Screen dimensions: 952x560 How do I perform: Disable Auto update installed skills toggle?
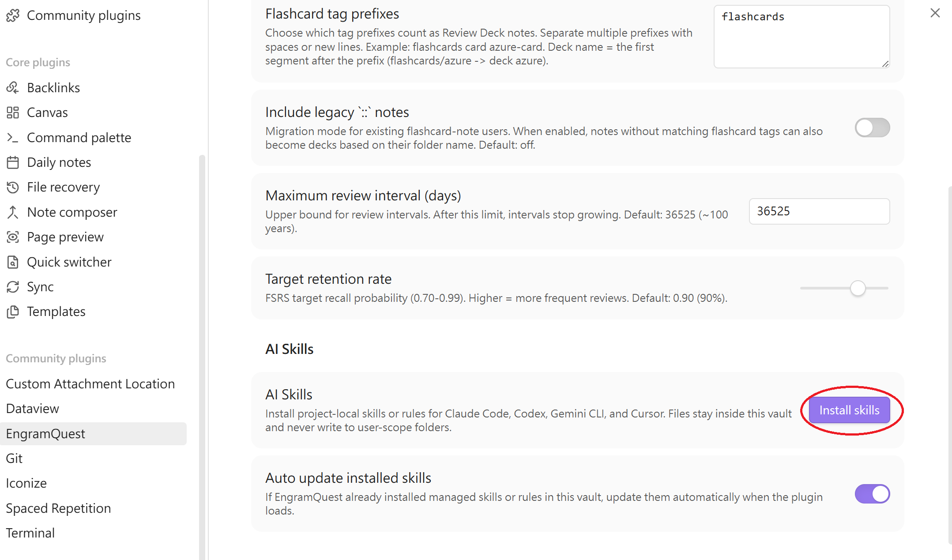click(x=872, y=494)
